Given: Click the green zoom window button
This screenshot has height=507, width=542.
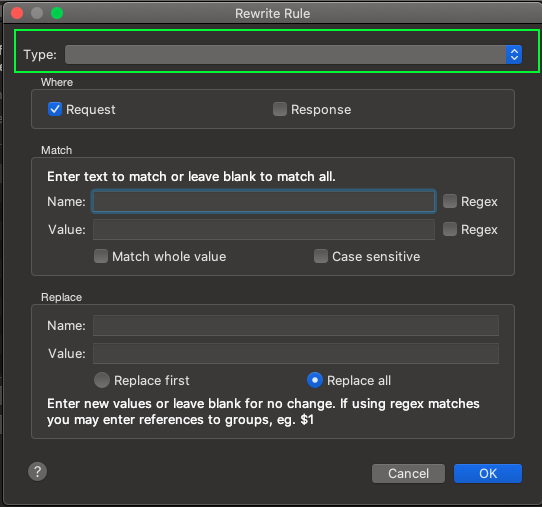Looking at the screenshot, I should coord(57,13).
